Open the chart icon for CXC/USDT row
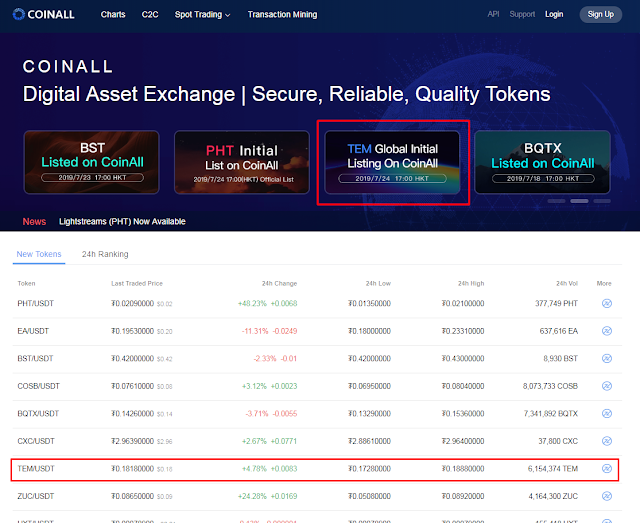The width and height of the screenshot is (640, 523). tap(607, 441)
